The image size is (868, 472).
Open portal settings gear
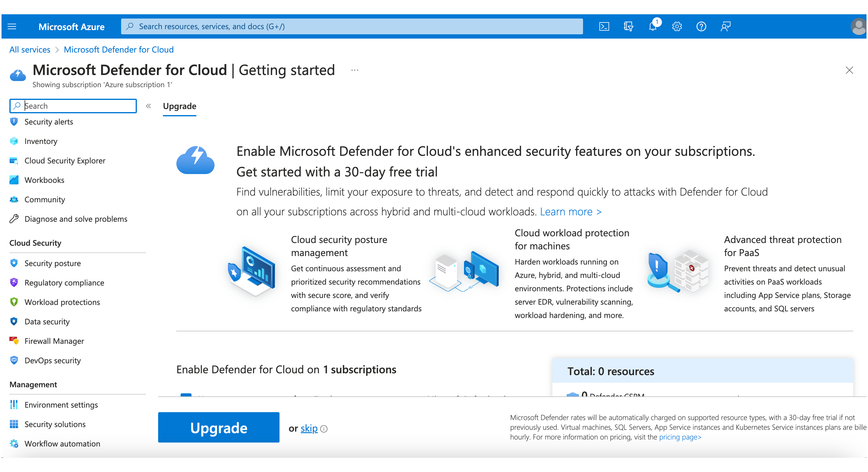click(677, 26)
